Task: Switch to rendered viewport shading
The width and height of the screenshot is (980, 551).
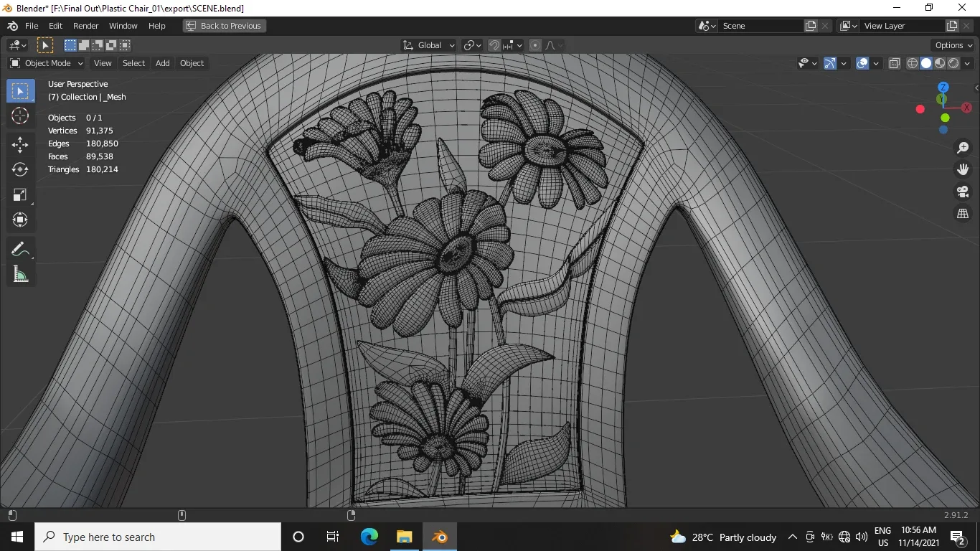Action: (953, 63)
